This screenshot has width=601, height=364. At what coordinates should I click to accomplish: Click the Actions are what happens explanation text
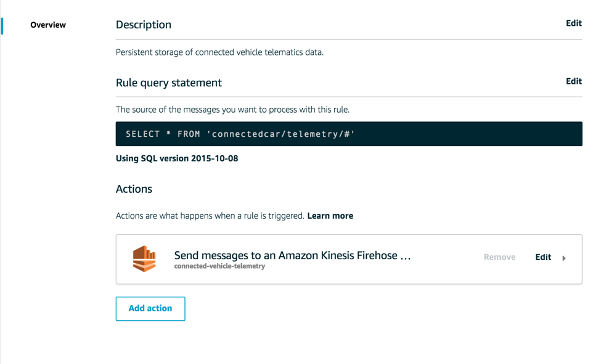pyautogui.click(x=210, y=216)
